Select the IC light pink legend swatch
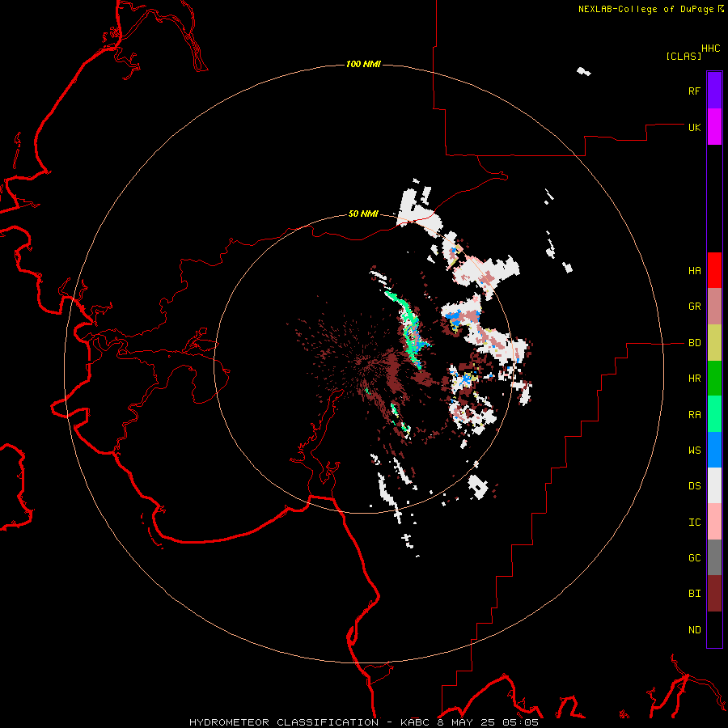Viewport: 728px width, 728px height. tap(714, 522)
